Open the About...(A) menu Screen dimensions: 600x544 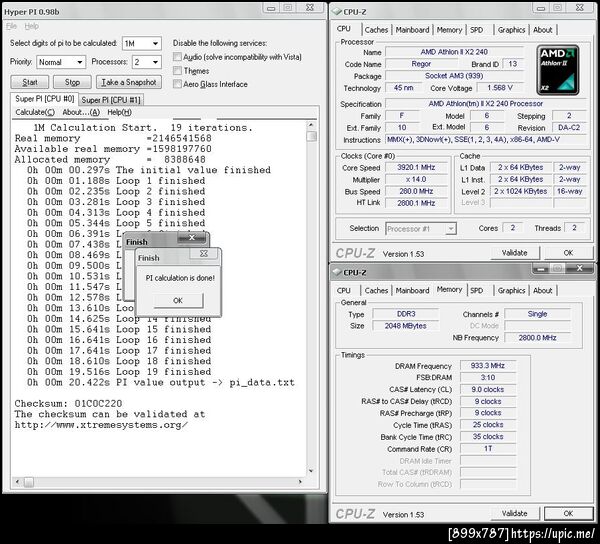81,112
